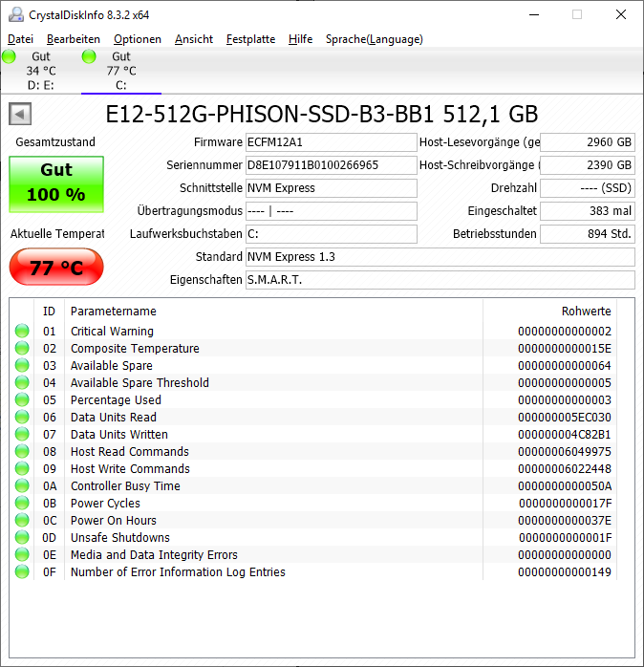
Task: Open the Ansicht menu
Action: tap(194, 39)
